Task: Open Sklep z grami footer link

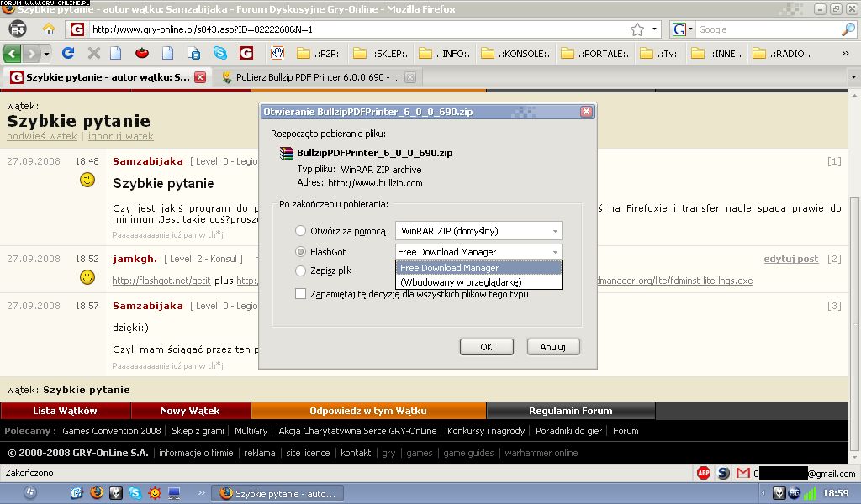Action: point(198,431)
